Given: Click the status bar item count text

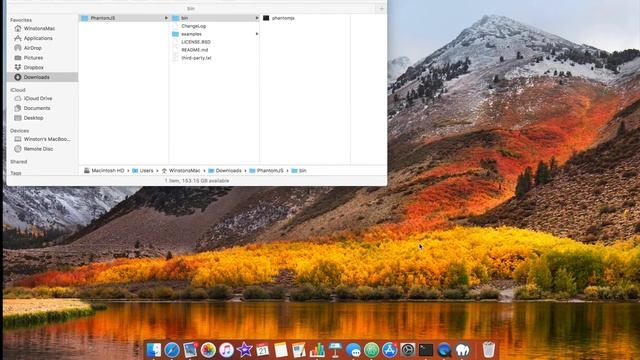Looking at the screenshot, I should pos(197,181).
